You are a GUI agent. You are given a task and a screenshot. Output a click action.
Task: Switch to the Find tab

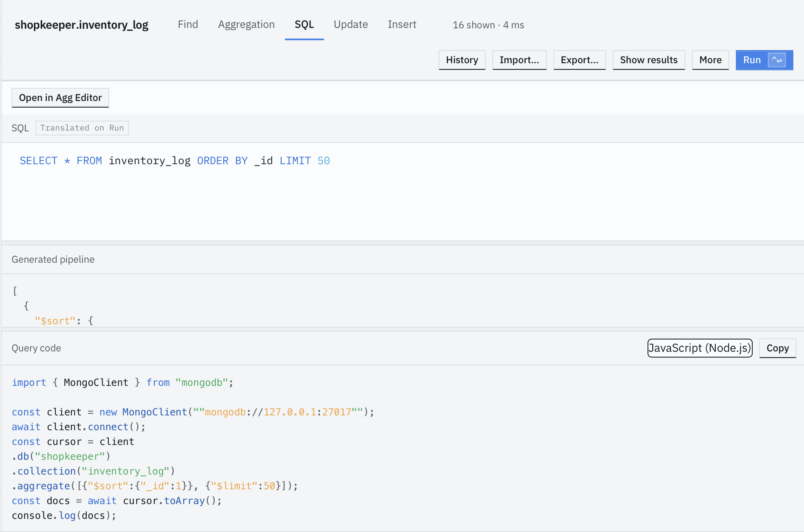(188, 25)
